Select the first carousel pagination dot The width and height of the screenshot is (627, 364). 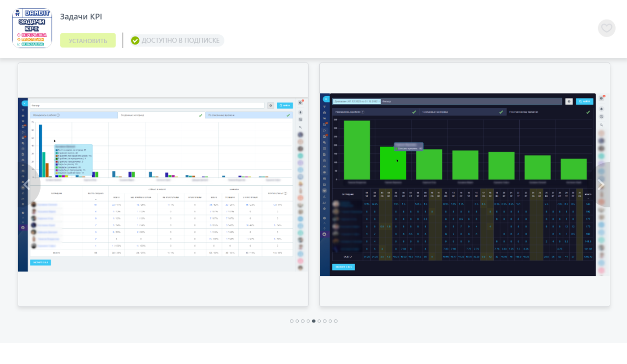(292, 321)
